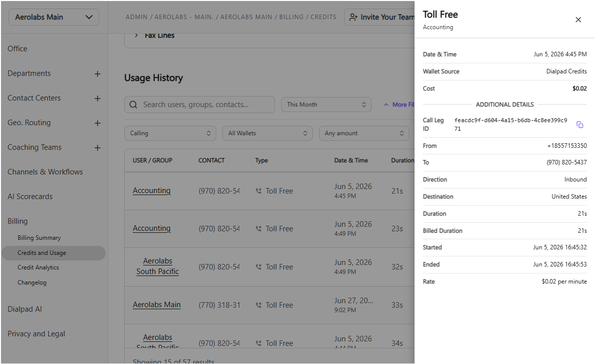Expand the Fax Lines section
The width and height of the screenshot is (600, 364).
pyautogui.click(x=137, y=36)
